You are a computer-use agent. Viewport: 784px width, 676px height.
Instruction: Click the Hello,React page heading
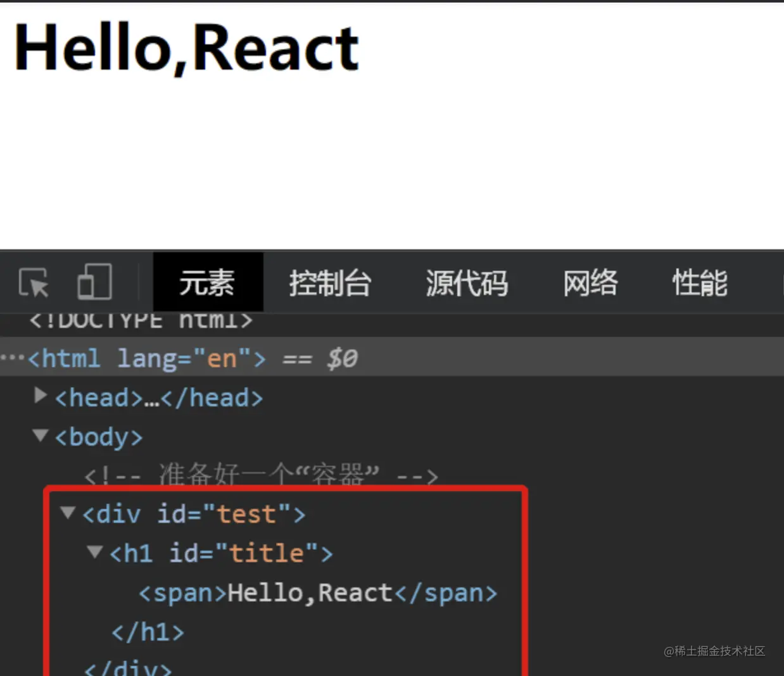coord(186,48)
